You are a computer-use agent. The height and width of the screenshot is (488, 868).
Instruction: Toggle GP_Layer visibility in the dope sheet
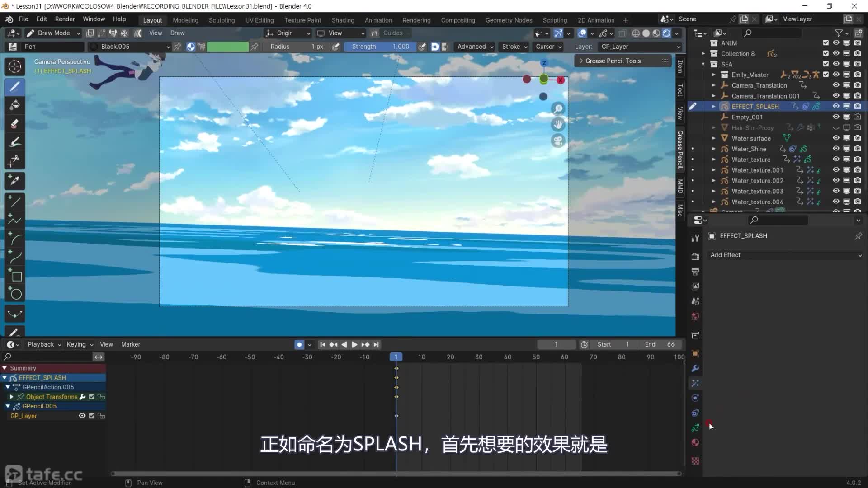click(x=82, y=416)
